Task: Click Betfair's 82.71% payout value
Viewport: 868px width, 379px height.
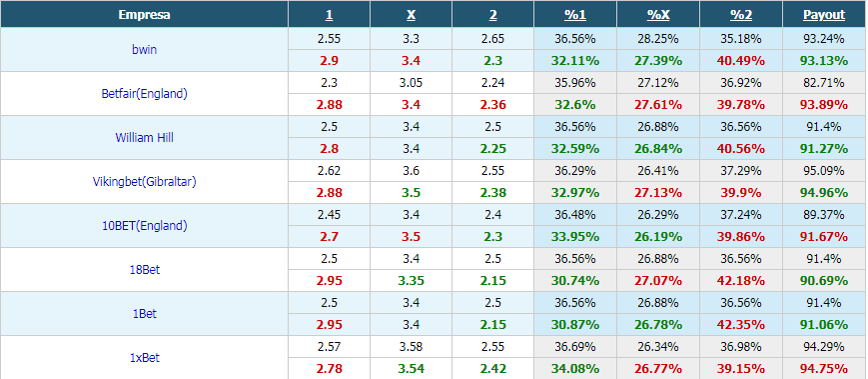Action: coord(824,83)
